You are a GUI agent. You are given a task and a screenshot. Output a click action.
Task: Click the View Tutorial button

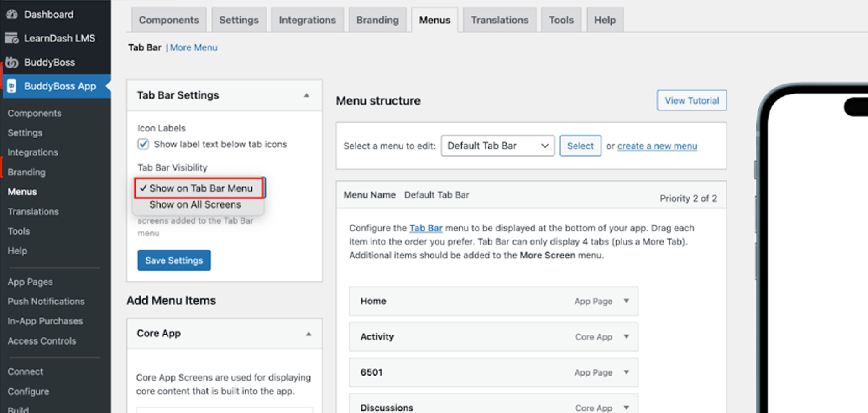[691, 100]
